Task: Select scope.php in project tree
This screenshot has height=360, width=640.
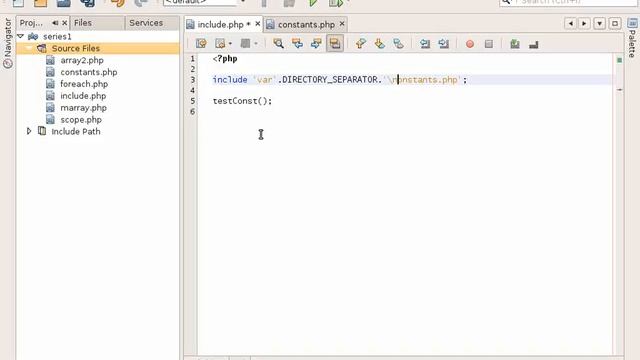Action: point(81,120)
